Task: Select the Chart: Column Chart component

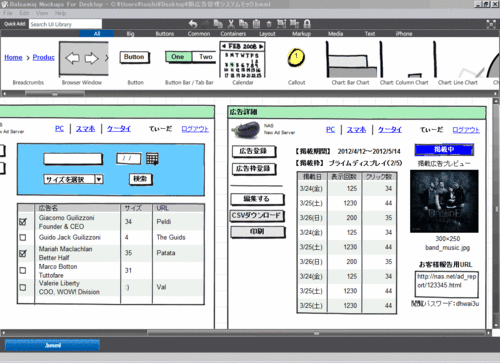Action: 404,63
